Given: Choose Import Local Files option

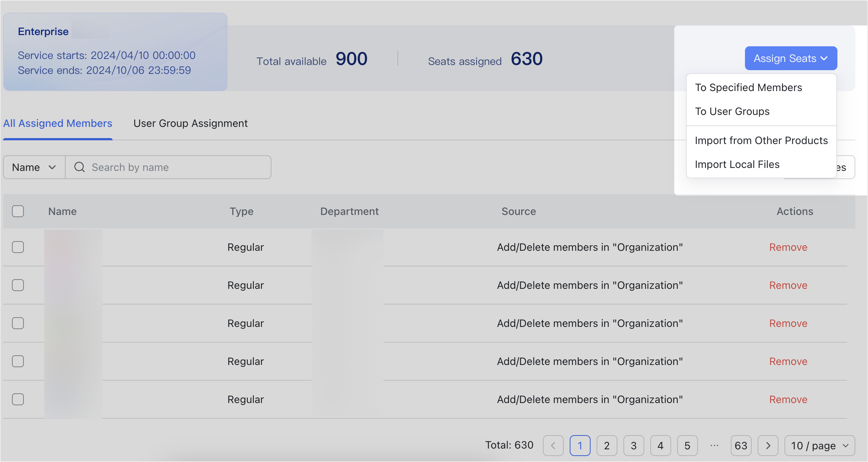Looking at the screenshot, I should 737,164.
